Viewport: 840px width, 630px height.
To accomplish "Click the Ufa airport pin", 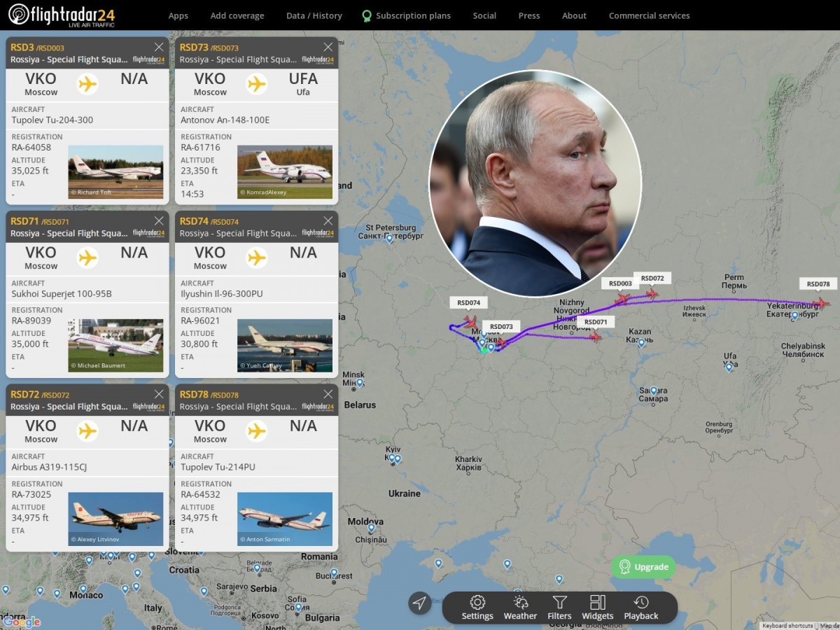I will click(x=729, y=367).
